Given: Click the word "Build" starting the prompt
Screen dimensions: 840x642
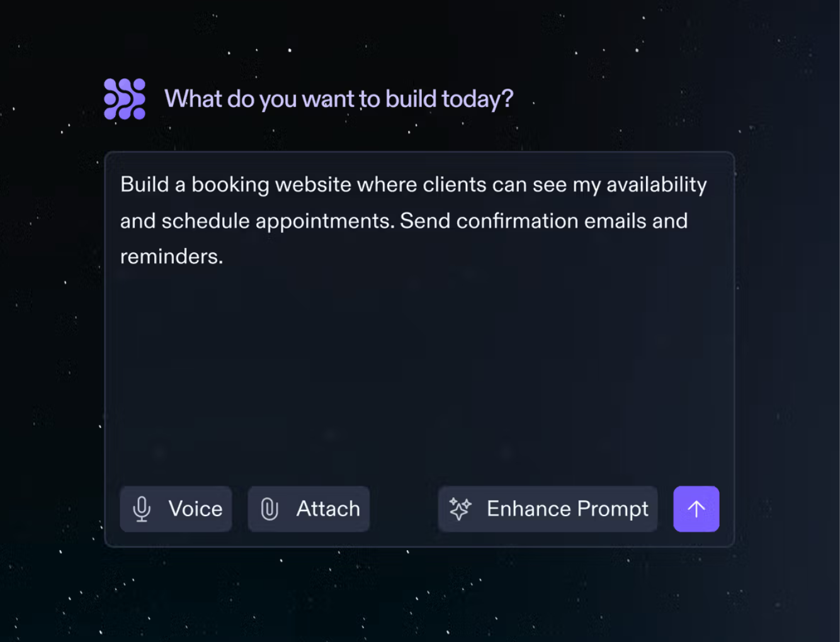Looking at the screenshot, I should coord(144,184).
